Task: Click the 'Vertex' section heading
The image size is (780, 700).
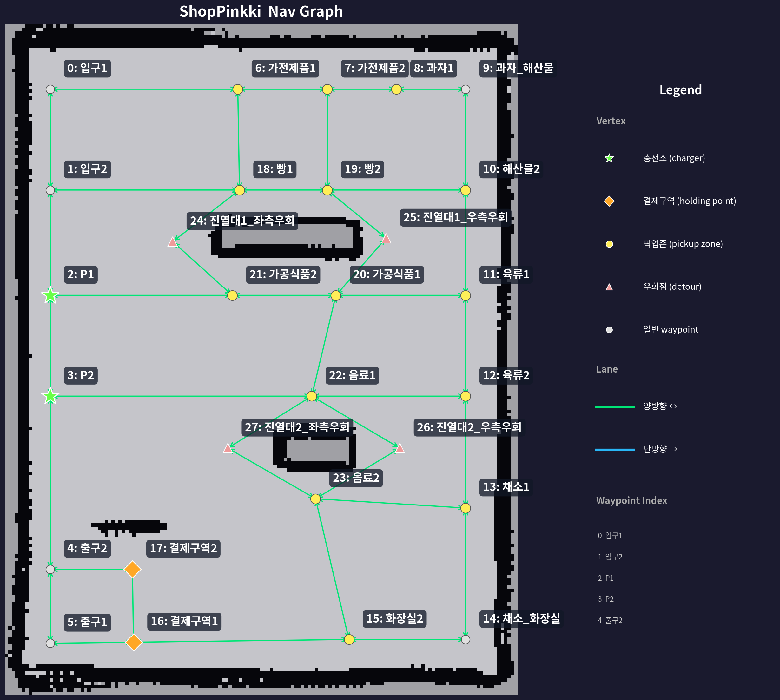Action: click(x=611, y=121)
